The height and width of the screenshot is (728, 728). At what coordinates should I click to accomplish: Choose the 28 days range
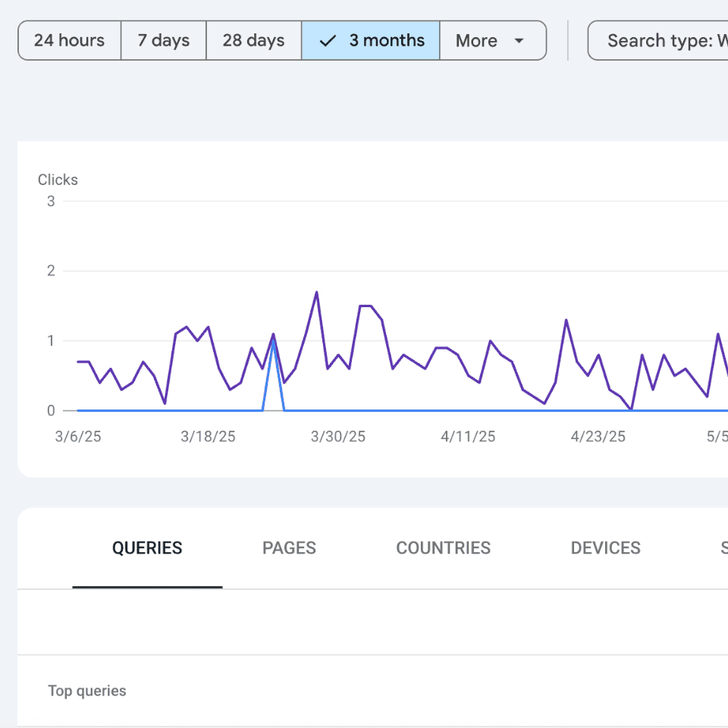coord(253,41)
